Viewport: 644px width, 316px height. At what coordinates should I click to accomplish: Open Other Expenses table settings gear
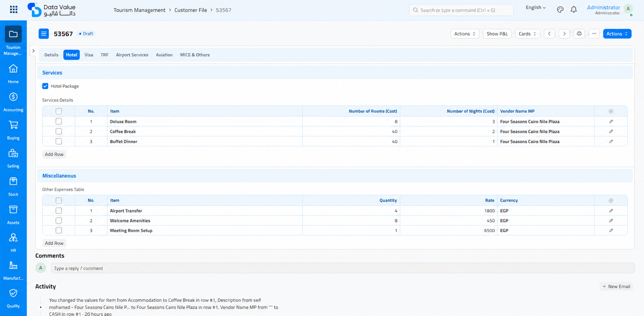pos(611,201)
